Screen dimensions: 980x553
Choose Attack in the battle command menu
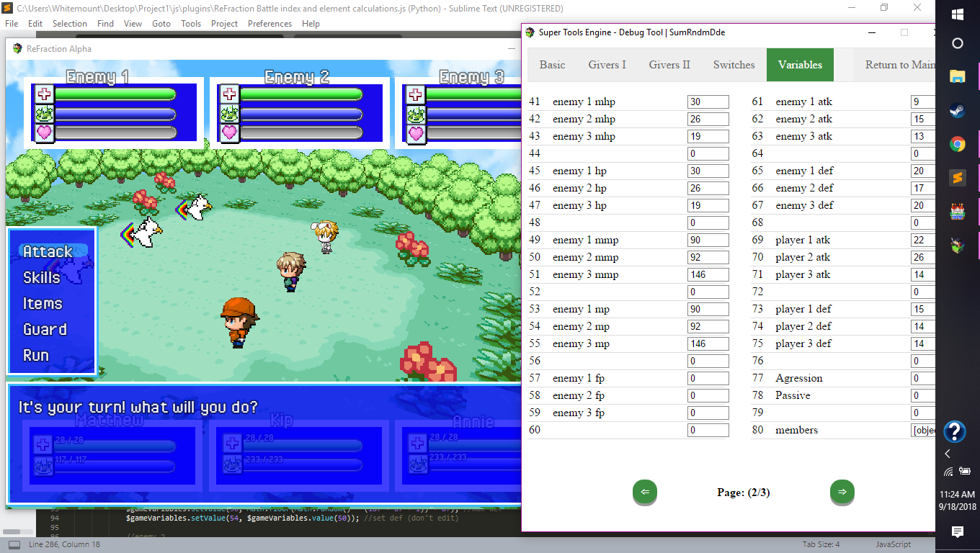tap(48, 251)
